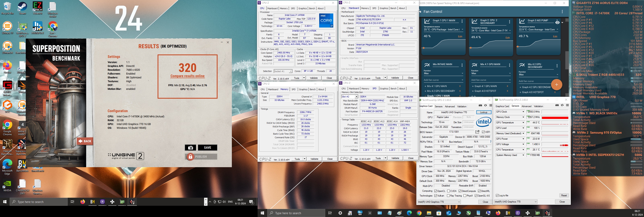Toggle the CUDA checkbox
Screen dimensions: 644x217
pos(448,191)
